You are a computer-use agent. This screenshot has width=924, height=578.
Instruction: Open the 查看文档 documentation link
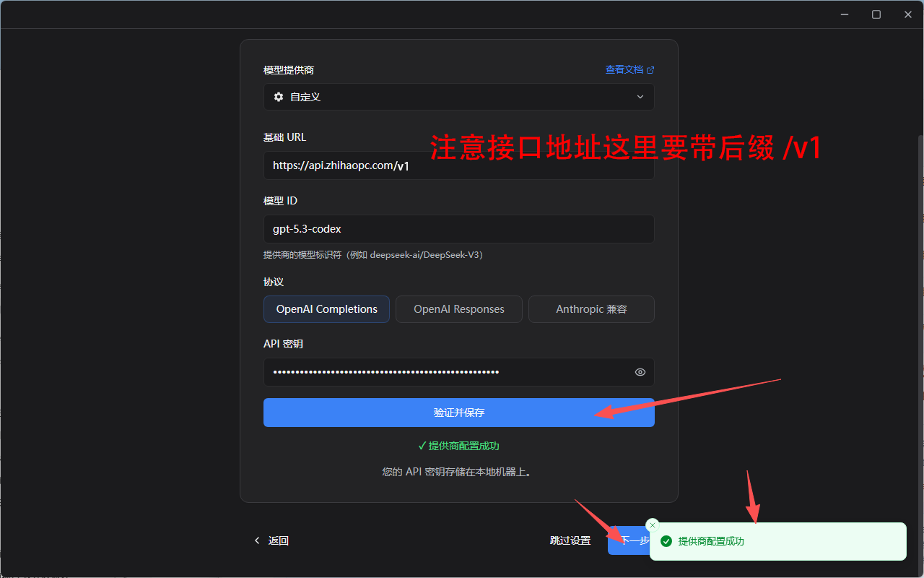click(624, 70)
